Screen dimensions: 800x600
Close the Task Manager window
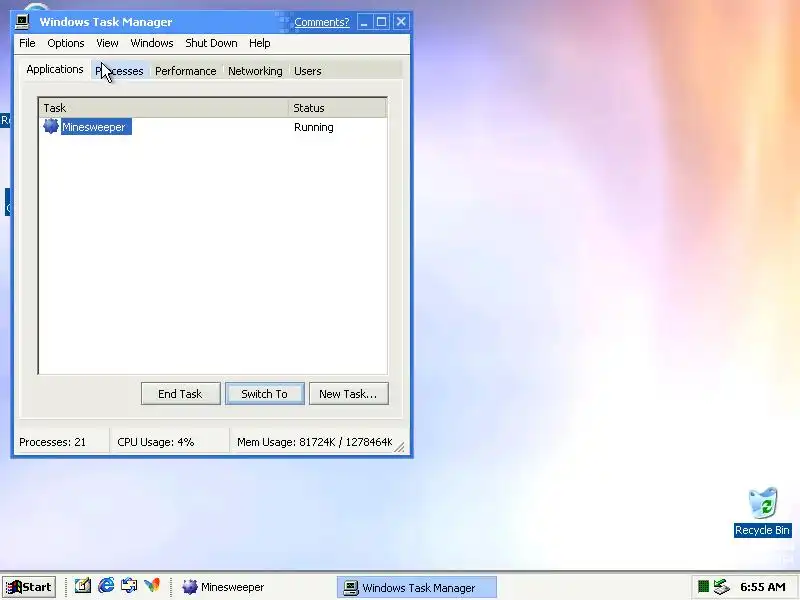tap(401, 22)
